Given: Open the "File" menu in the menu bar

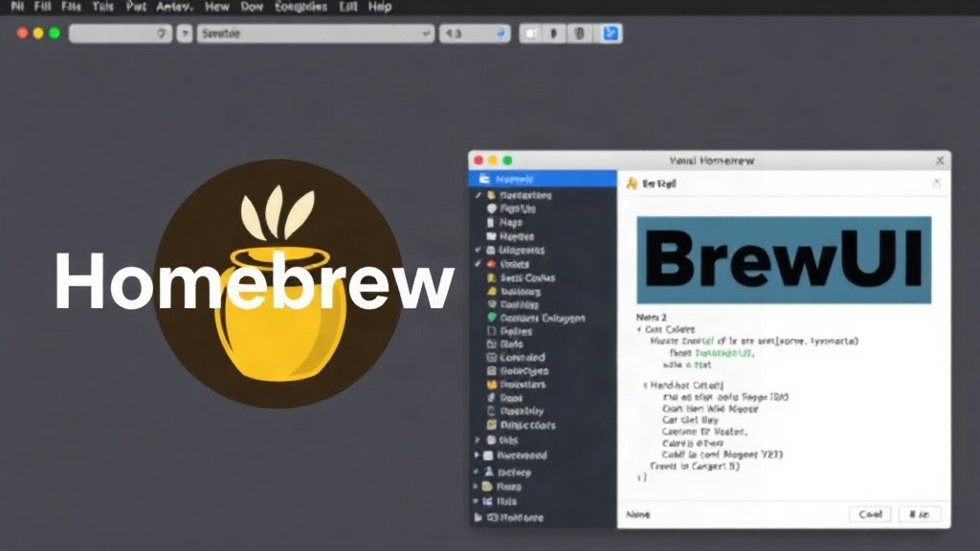Looking at the screenshot, I should point(71,7).
